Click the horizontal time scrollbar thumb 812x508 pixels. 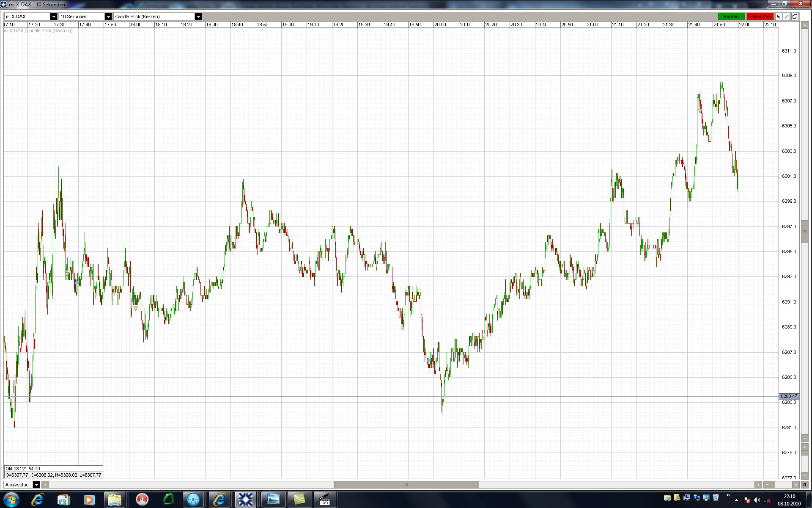(x=406, y=485)
